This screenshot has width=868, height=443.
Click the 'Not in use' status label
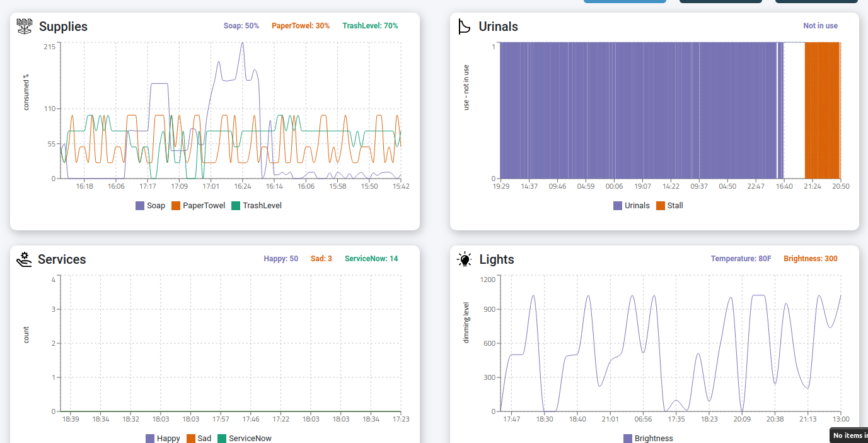click(x=820, y=25)
